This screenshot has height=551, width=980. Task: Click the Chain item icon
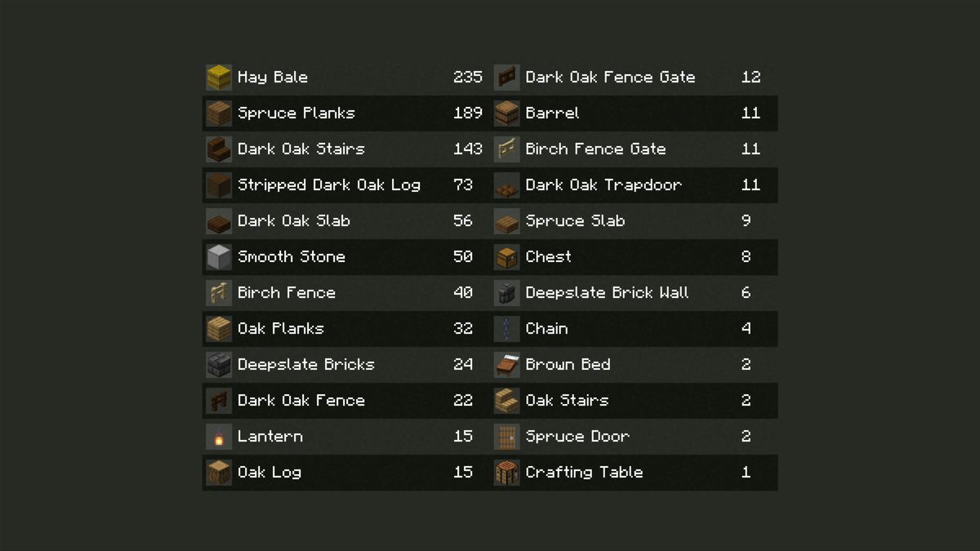pyautogui.click(x=507, y=329)
